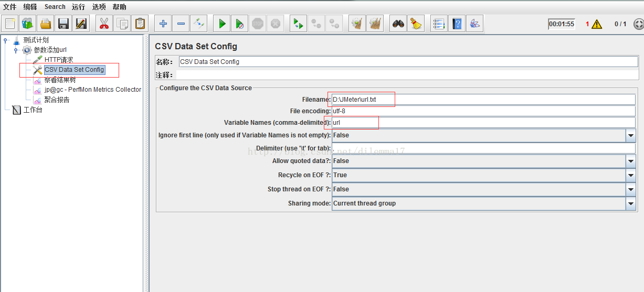Select 测试计划 in the tree

(36, 40)
